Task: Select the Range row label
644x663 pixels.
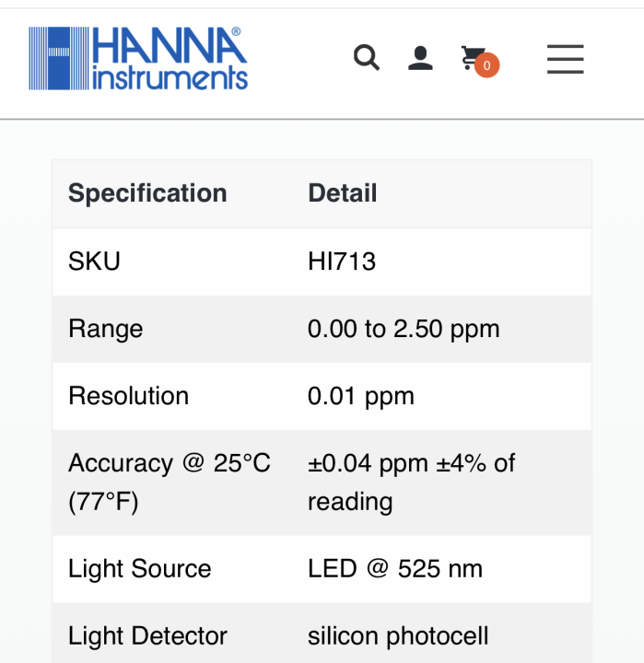Action: [x=105, y=329]
